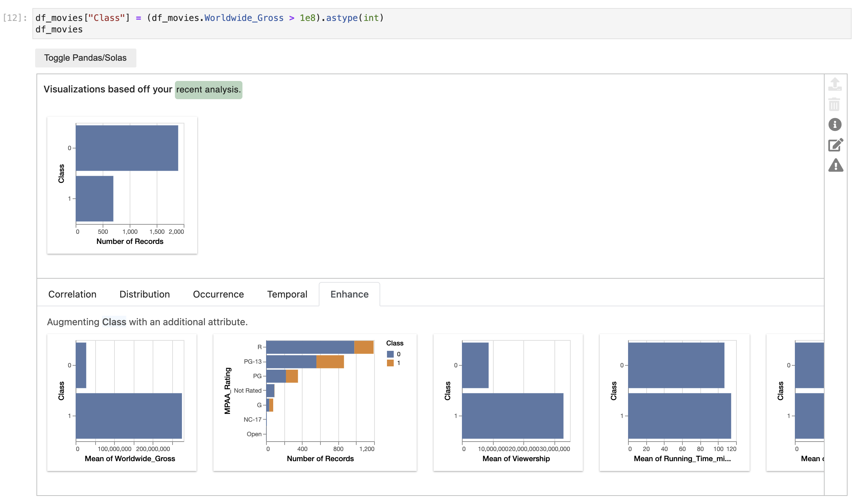Open the Occurrence tab
857x504 pixels.
218,294
